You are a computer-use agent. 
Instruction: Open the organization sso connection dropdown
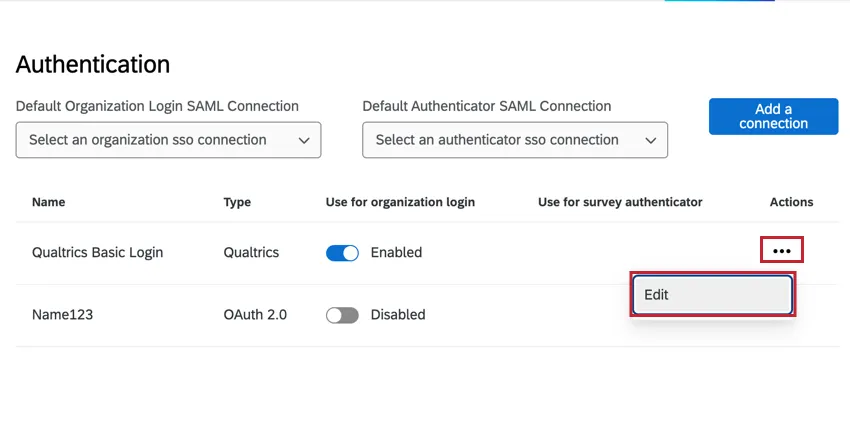coord(168,140)
